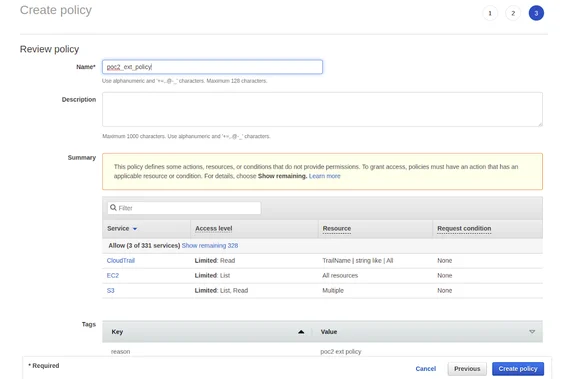The width and height of the screenshot is (586, 379).
Task: Go to step 1 in the wizard
Action: [x=490, y=13]
